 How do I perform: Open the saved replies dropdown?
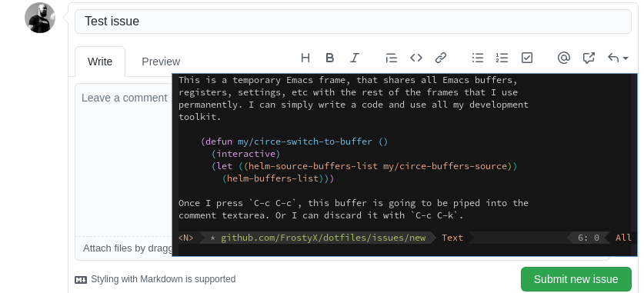(618, 58)
